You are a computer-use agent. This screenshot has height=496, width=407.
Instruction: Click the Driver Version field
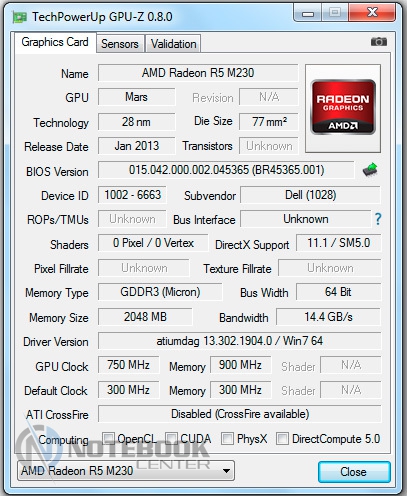click(239, 341)
